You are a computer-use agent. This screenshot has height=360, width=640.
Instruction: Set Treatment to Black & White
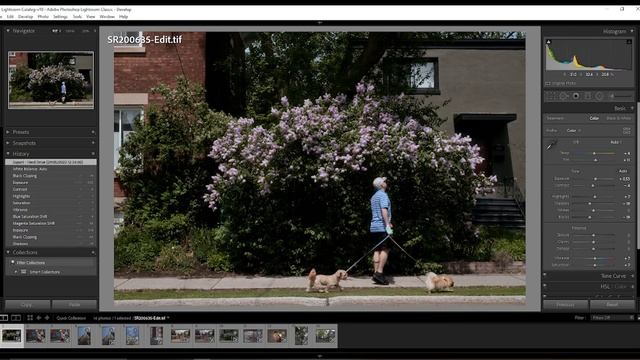click(x=619, y=118)
